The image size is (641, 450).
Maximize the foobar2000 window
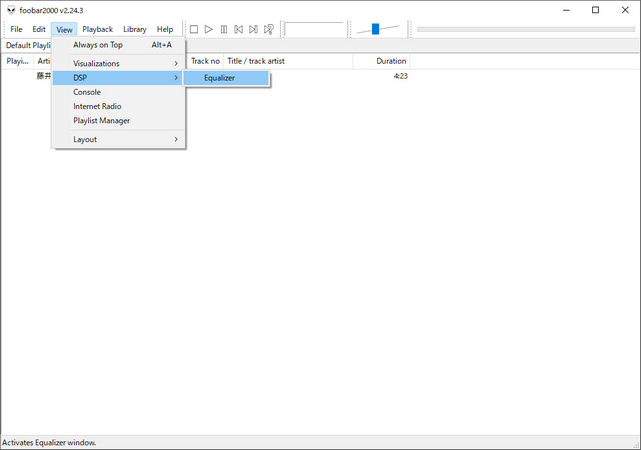point(596,10)
